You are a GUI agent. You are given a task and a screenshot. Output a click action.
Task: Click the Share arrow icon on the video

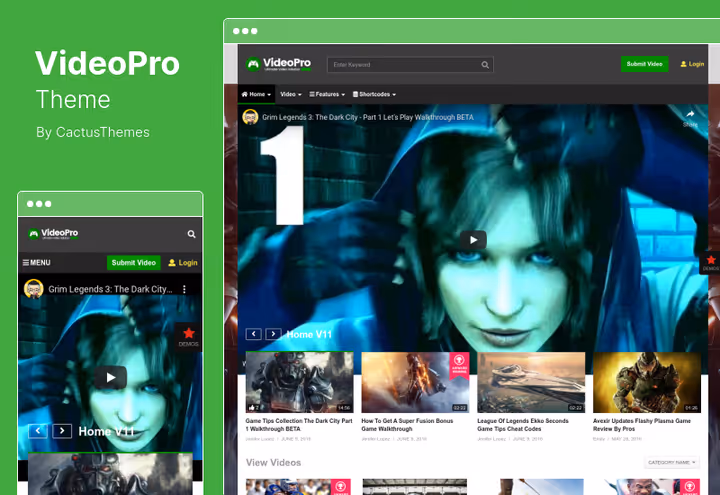tap(690, 114)
